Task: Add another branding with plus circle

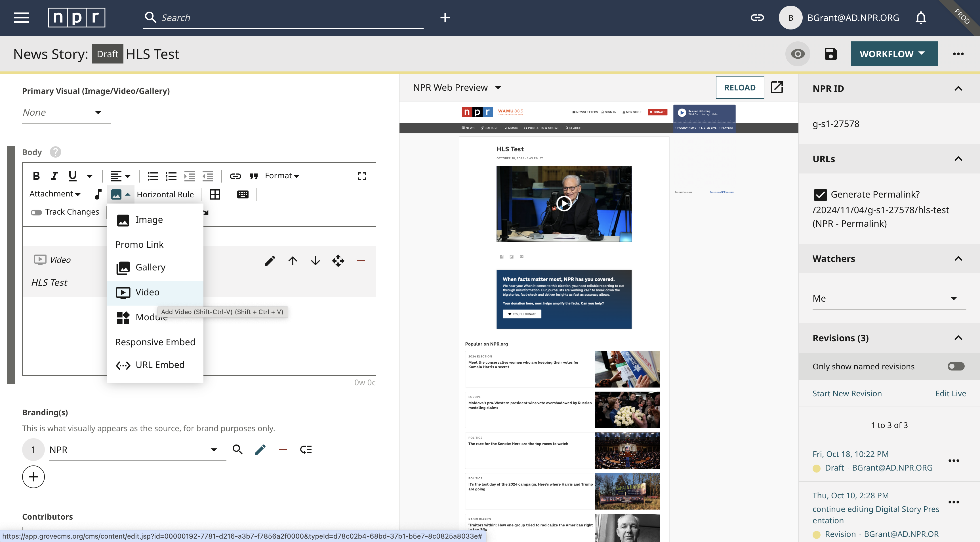Action: [33, 477]
